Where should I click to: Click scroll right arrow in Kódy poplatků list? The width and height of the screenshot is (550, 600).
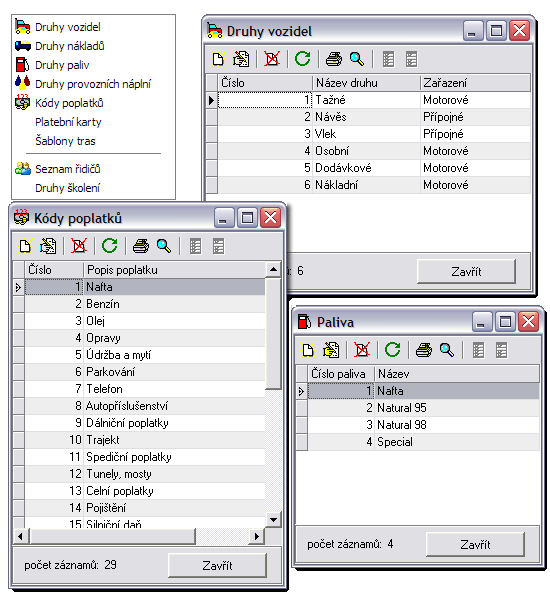coord(257,536)
